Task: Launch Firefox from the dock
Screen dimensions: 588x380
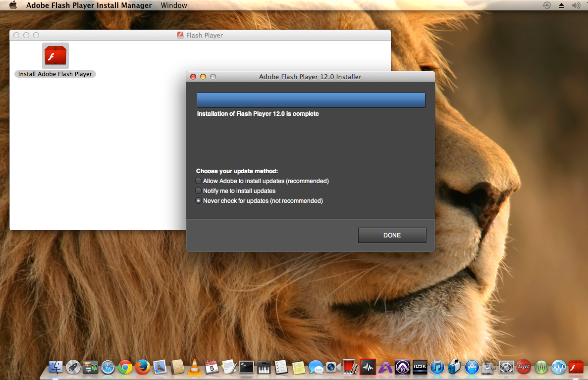Action: tap(143, 367)
